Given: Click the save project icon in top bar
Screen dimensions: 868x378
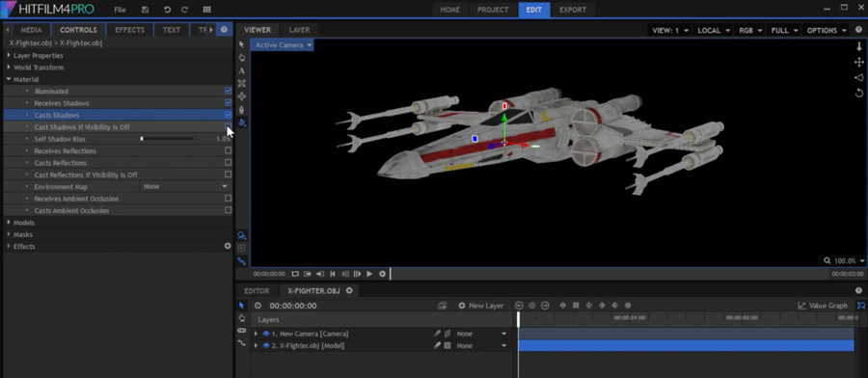Looking at the screenshot, I should click(145, 10).
